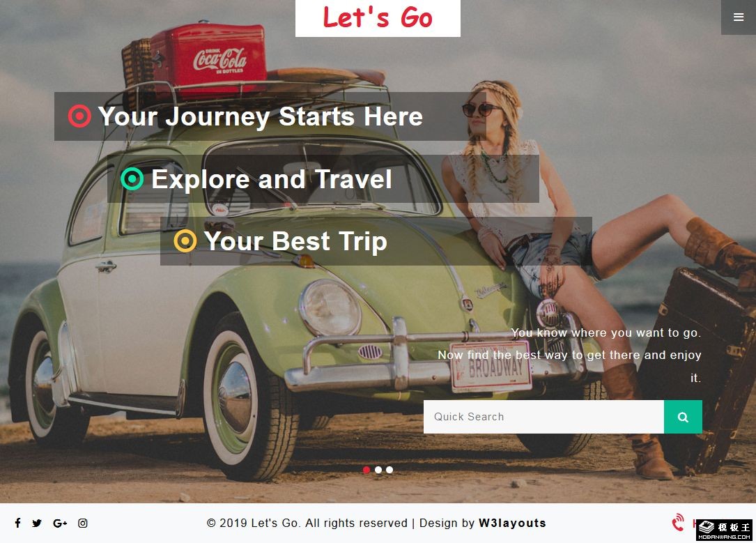Click the yellow target icon beside Best Trip
Screen dimensions: 756x543
tap(185, 241)
